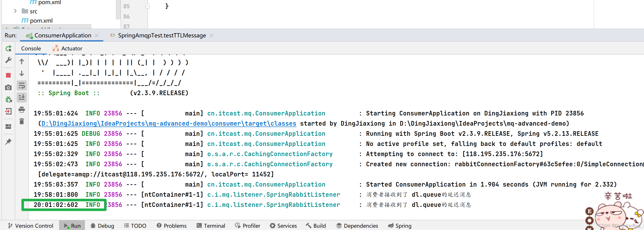This screenshot has width=644, height=230.
Task: Pin the Run tab with pin icon
Action: tap(8, 142)
